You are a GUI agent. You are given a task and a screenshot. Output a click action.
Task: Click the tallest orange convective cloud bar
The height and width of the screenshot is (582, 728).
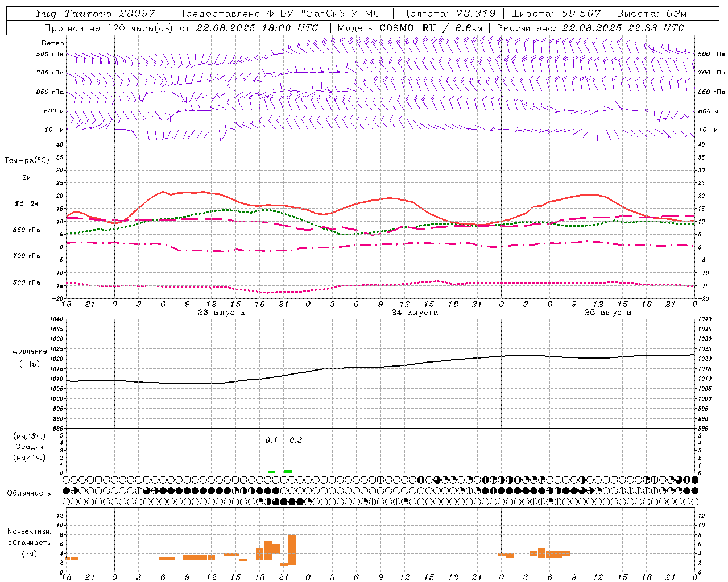click(x=292, y=550)
